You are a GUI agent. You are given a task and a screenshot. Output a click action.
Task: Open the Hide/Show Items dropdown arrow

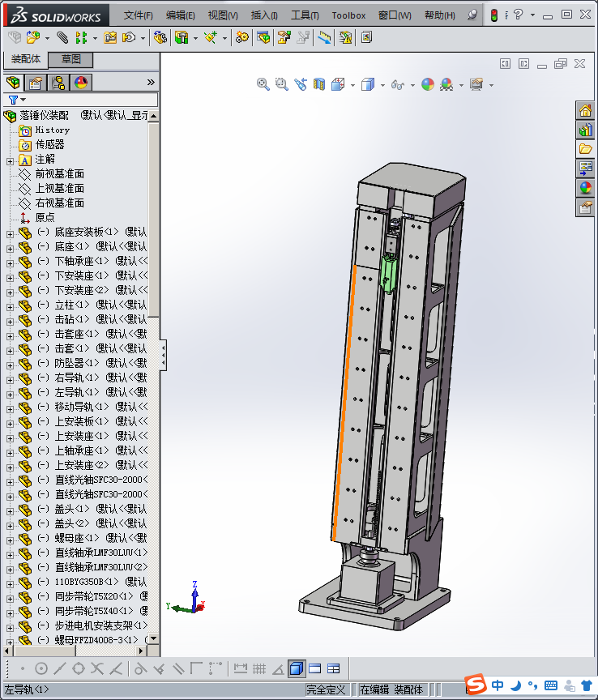pos(412,85)
